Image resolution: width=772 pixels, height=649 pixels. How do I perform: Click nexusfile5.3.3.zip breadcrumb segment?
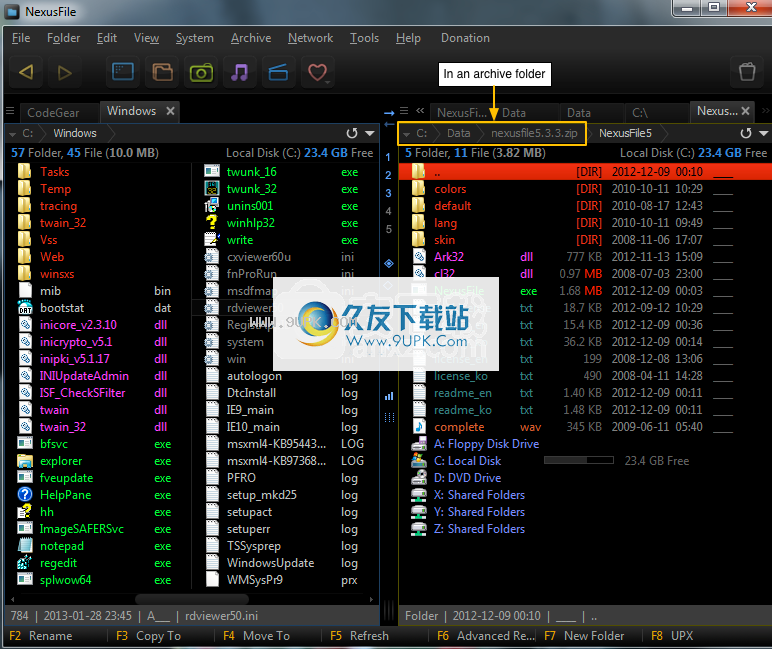(x=534, y=133)
